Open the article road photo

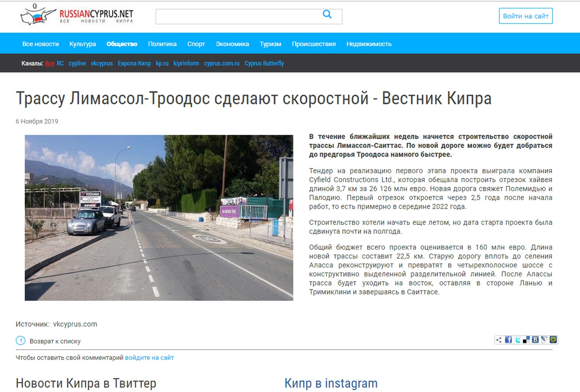click(159, 218)
